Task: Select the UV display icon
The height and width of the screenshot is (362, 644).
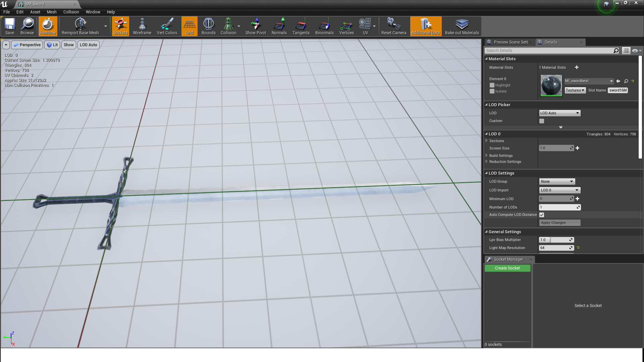Action: [x=365, y=26]
